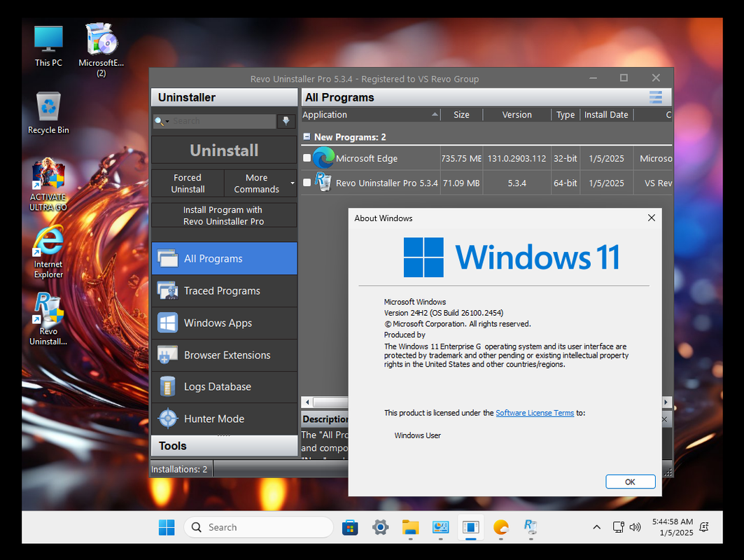
Task: Open File Explorer from the taskbar
Action: [410, 527]
